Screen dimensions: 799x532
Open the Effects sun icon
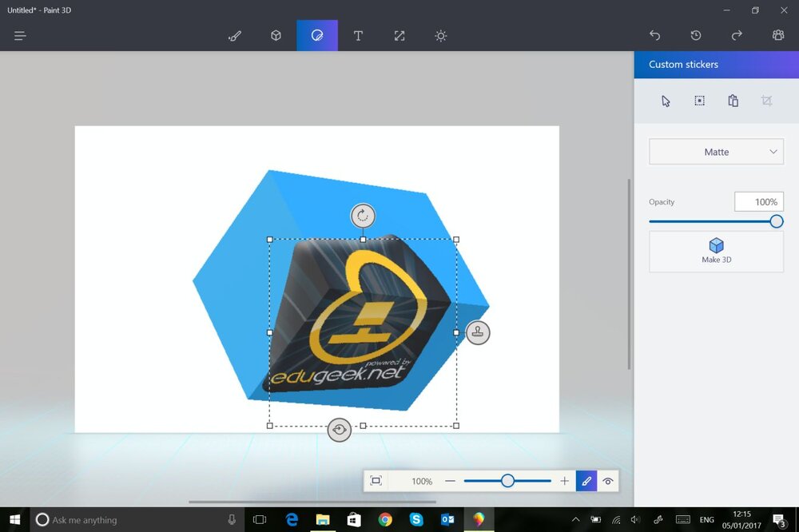pyautogui.click(x=441, y=36)
